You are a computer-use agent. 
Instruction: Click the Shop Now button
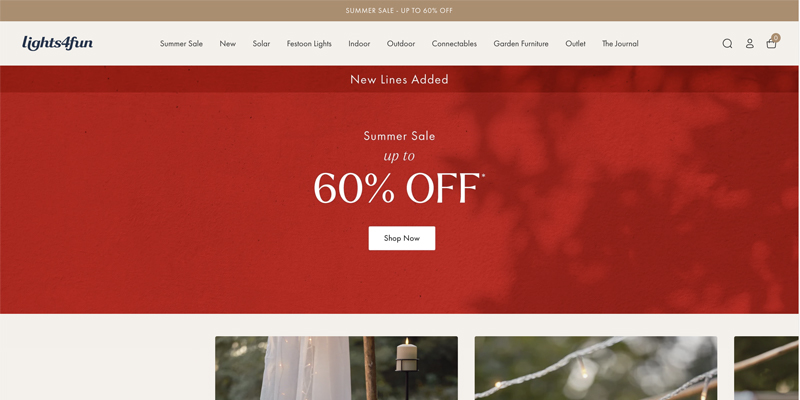coord(402,238)
